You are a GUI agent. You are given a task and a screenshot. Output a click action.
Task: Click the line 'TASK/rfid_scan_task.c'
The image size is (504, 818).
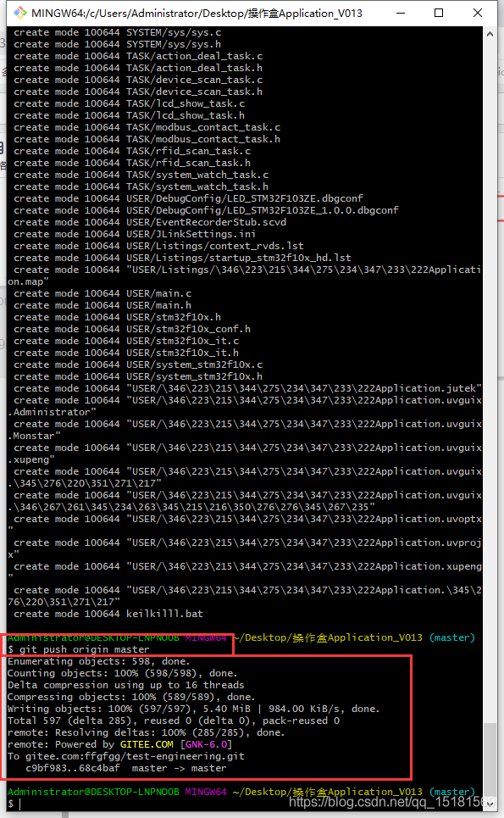point(132,151)
